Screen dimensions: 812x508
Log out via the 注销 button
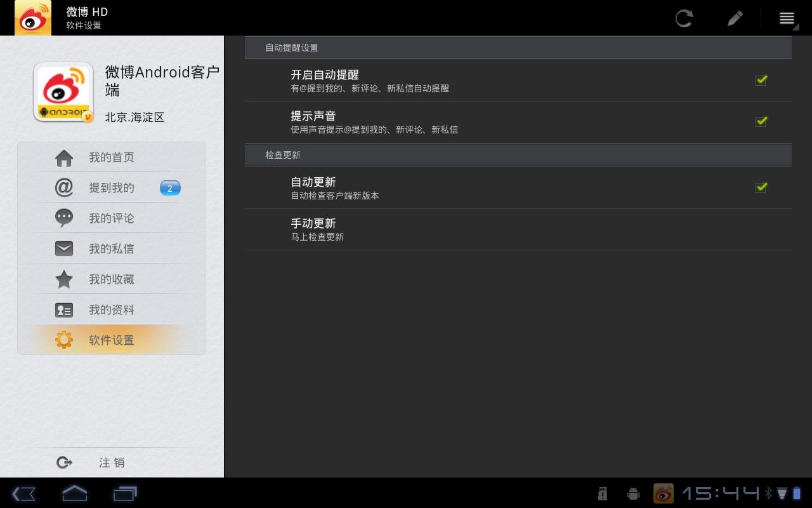point(112,463)
